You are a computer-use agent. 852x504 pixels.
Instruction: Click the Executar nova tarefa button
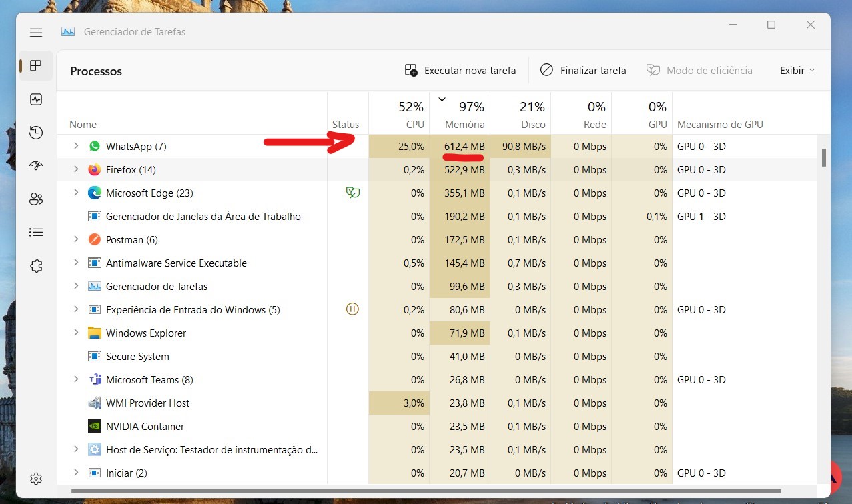point(460,69)
